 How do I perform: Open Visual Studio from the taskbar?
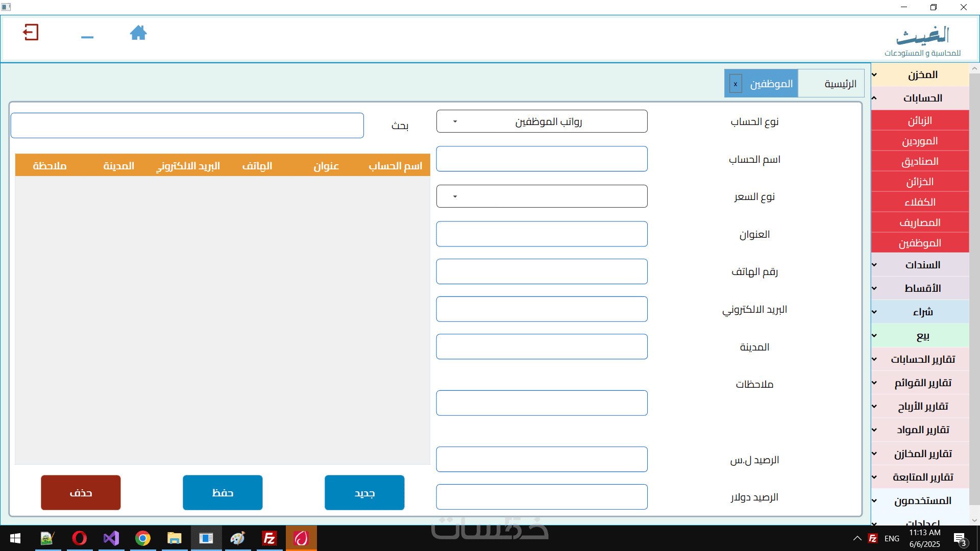(111, 538)
